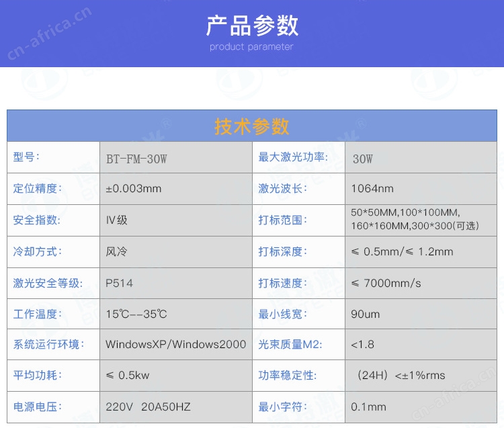Image resolution: width=504 pixels, height=428 pixels.
Task: Select the 30W power value
Action: [363, 159]
